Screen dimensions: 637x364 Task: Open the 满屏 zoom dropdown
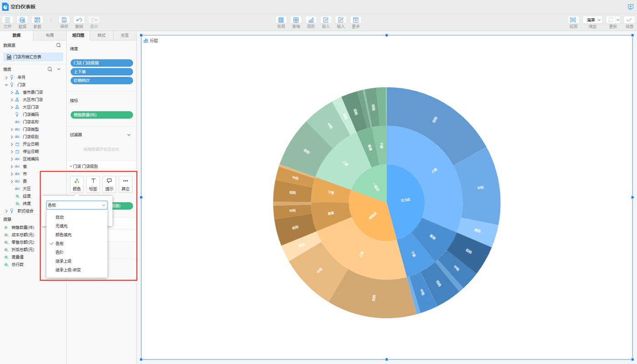tap(593, 20)
